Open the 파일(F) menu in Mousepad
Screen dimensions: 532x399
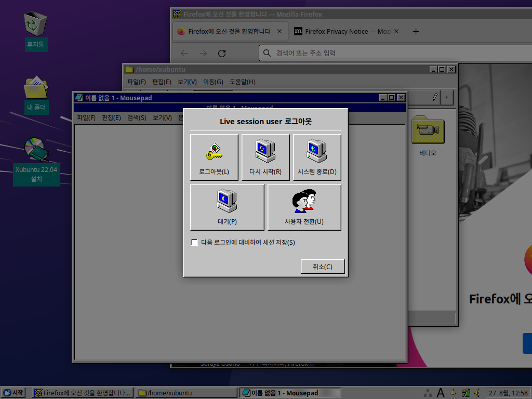86,118
